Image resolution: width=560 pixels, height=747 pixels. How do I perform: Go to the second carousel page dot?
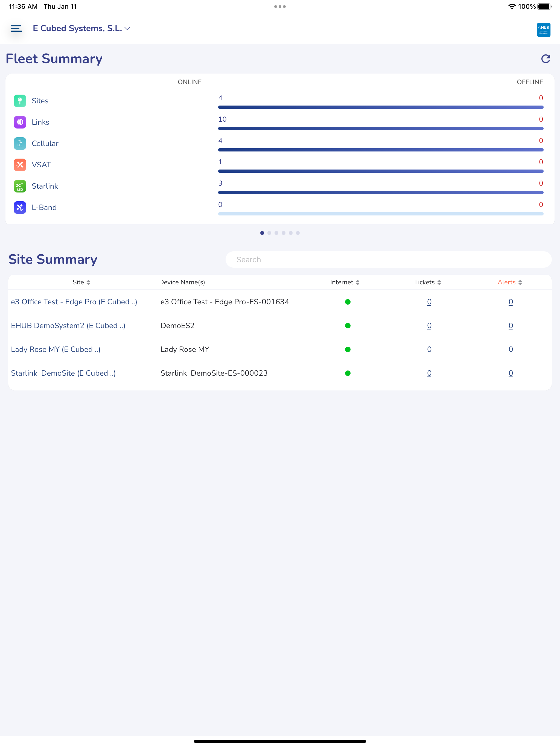(269, 233)
